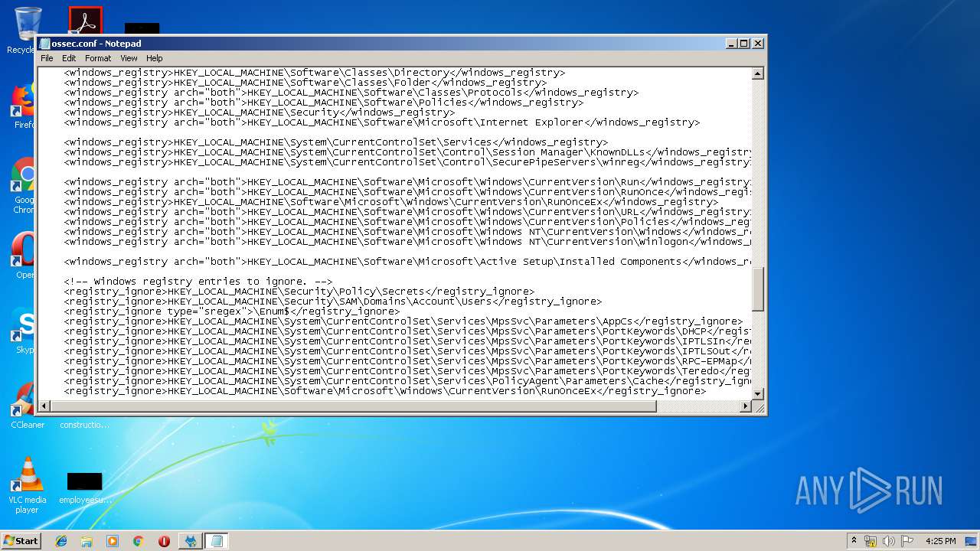The height and width of the screenshot is (551, 980).
Task: Open the Start menu
Action: [21, 540]
